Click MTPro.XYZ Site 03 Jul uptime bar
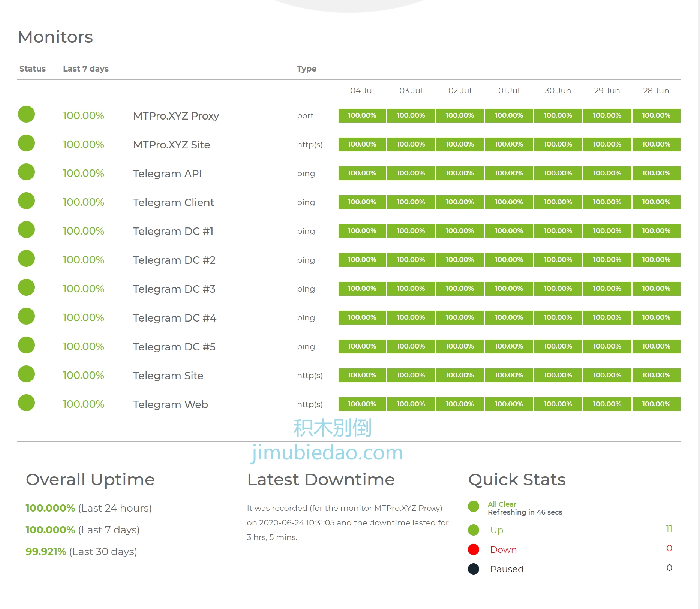The image size is (700, 609). [x=411, y=144]
